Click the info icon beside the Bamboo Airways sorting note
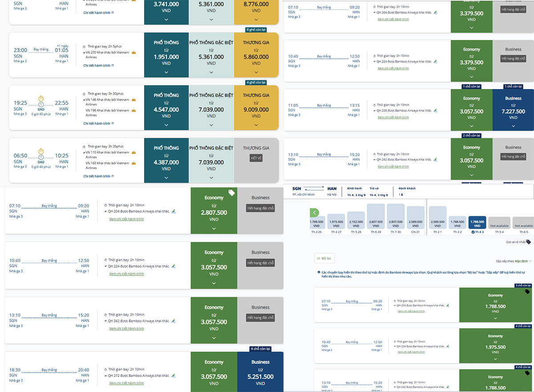The image size is (534, 392). (319, 272)
